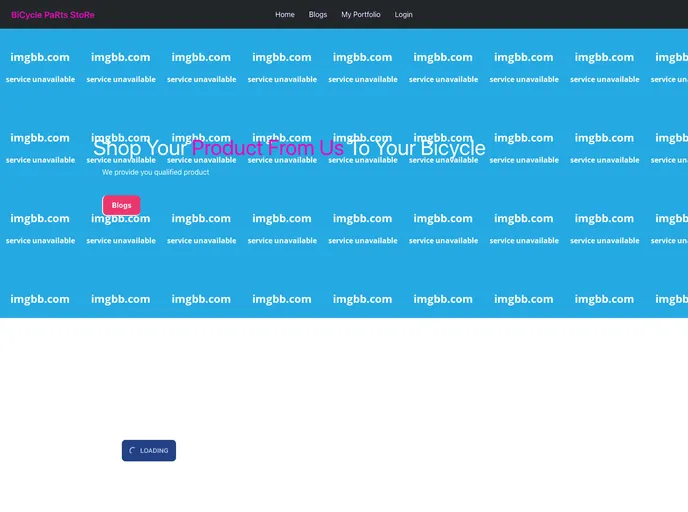
Task: Click "We provide you qualified product" subtitle
Action: pos(155,172)
